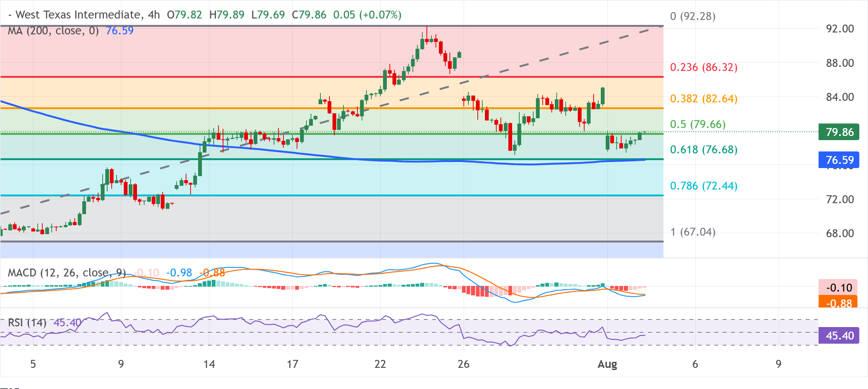Image resolution: width=868 pixels, height=389 pixels.
Task: Select the 0.786 (72.44) Fibonacci label
Action: click(704, 186)
